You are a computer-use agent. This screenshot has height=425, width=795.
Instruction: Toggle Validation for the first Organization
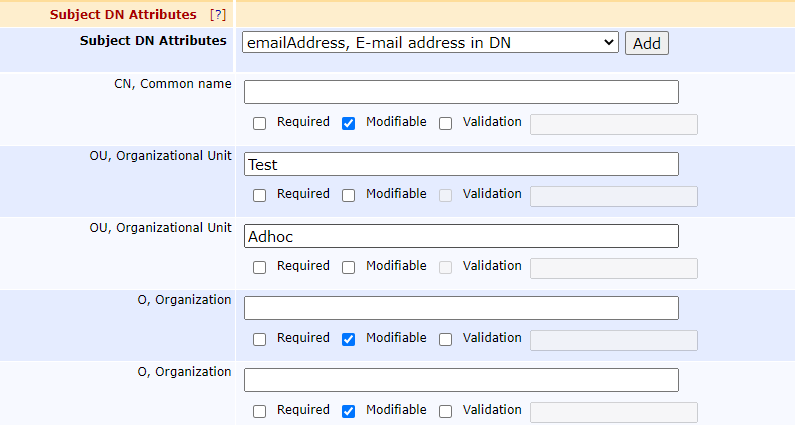point(446,340)
